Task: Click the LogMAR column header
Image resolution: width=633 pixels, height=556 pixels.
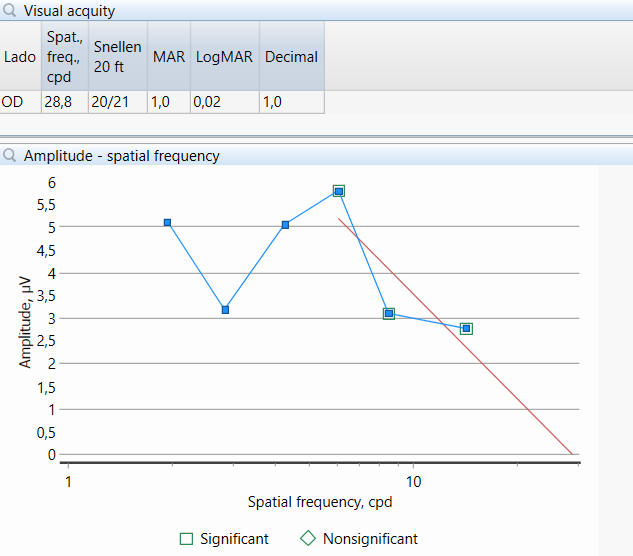Action: [x=224, y=57]
